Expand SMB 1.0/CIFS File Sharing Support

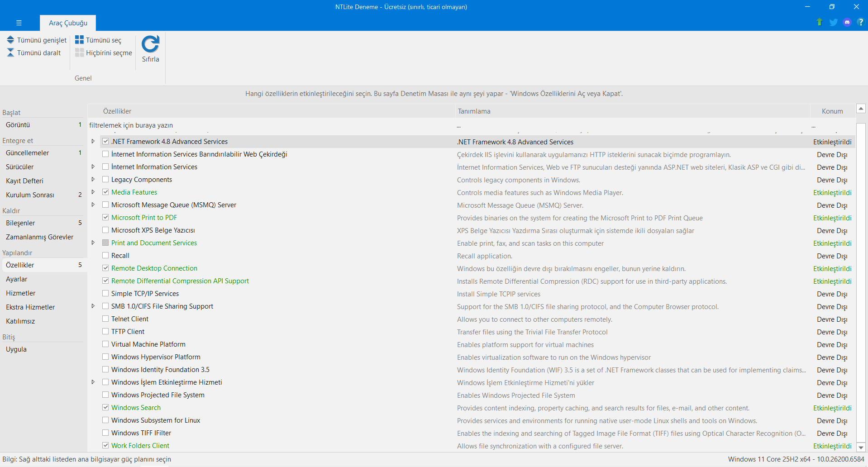click(x=93, y=306)
